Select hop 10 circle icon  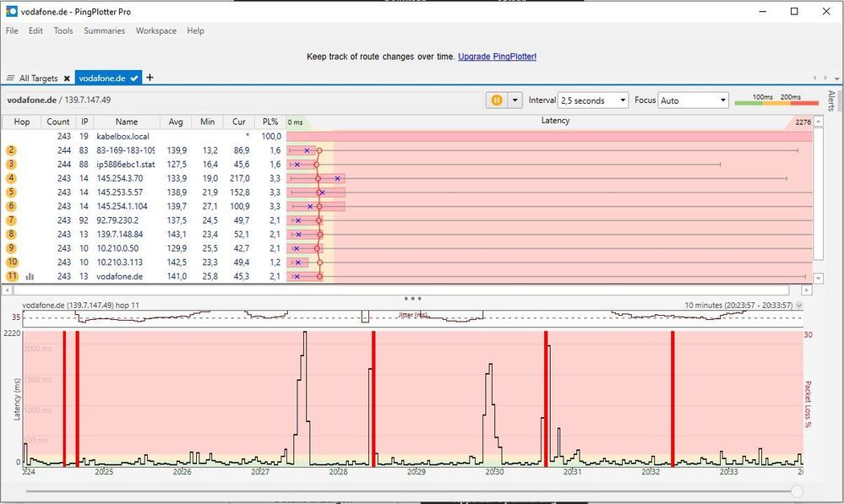[12, 262]
